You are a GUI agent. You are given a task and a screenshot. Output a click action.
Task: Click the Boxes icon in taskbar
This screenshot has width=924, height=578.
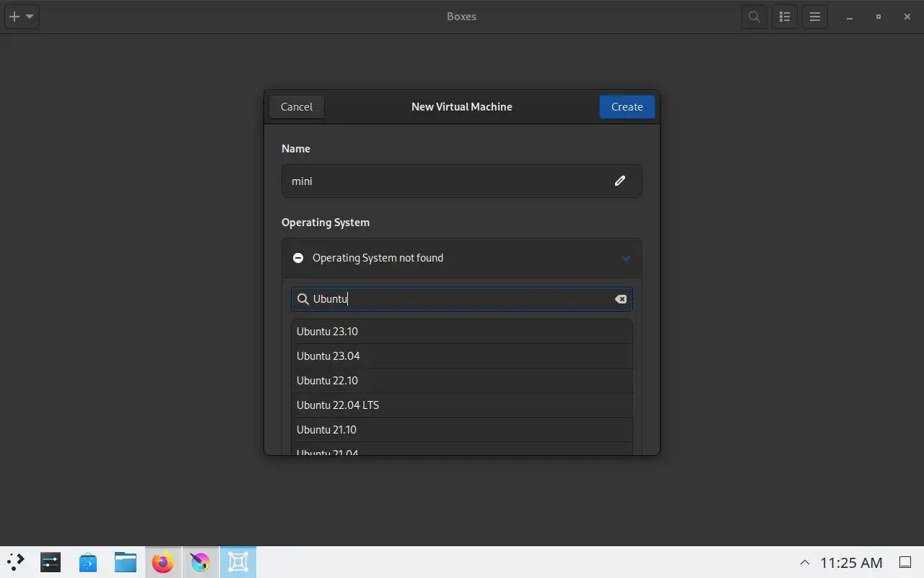click(x=238, y=562)
